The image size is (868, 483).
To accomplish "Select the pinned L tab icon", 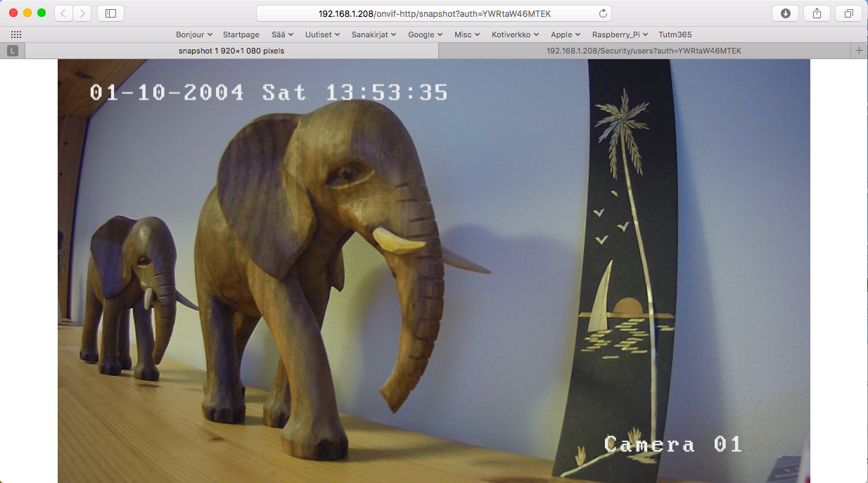I will click(11, 50).
